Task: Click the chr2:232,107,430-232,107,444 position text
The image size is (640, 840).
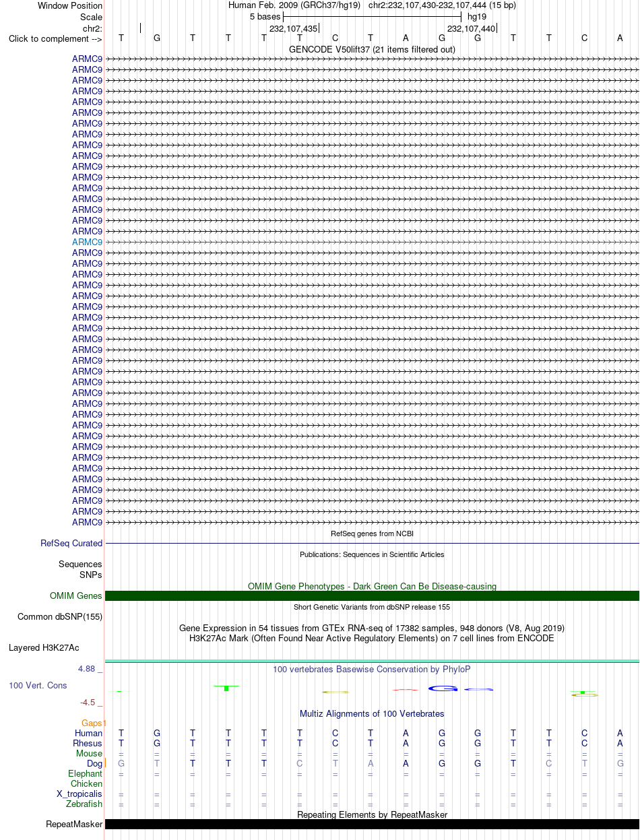Action: [442, 5]
